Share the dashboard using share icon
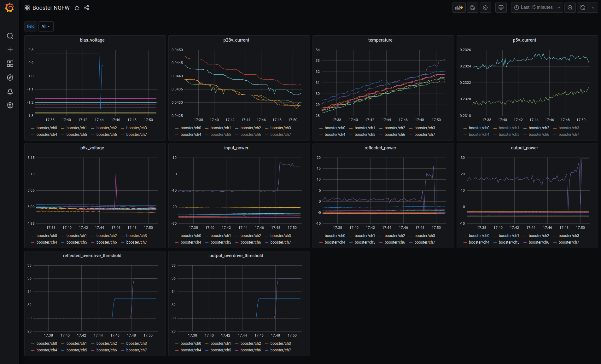Image resolution: width=601 pixels, height=364 pixels. tap(86, 8)
